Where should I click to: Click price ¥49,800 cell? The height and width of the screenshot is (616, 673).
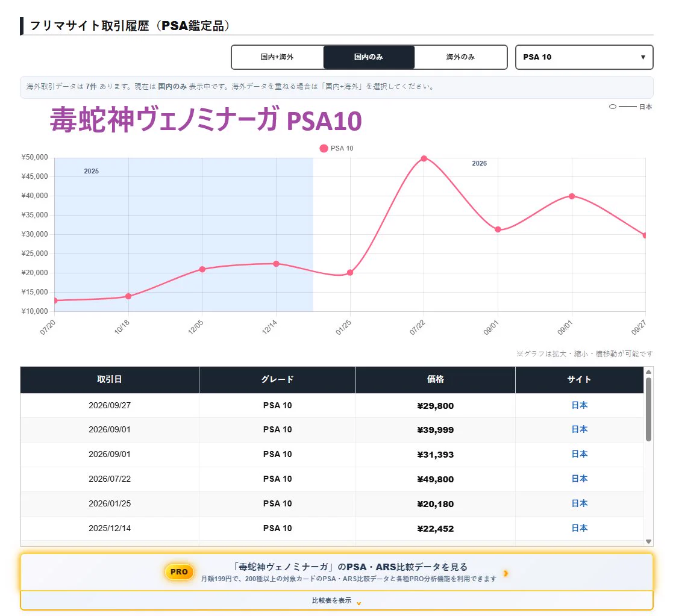click(435, 479)
